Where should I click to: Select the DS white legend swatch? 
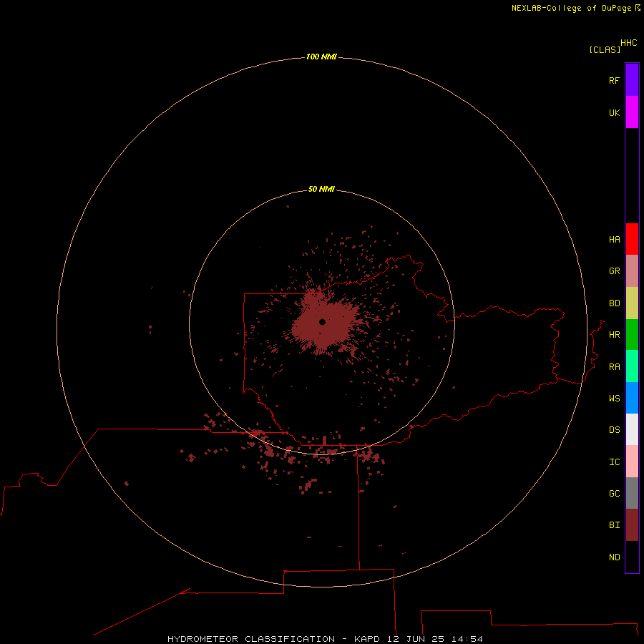[632, 429]
